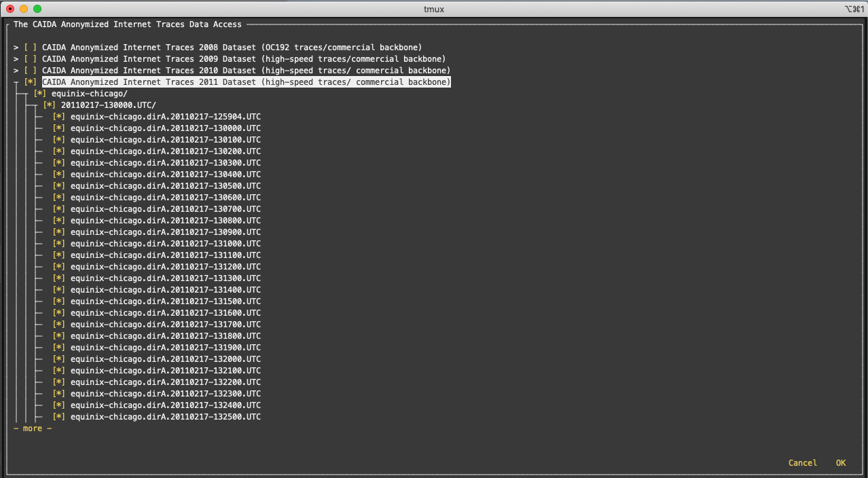Screen dimensions: 868x478
Task: Uncheck the dirA.20110217-130200.UTC file checkbox
Action: (58, 151)
